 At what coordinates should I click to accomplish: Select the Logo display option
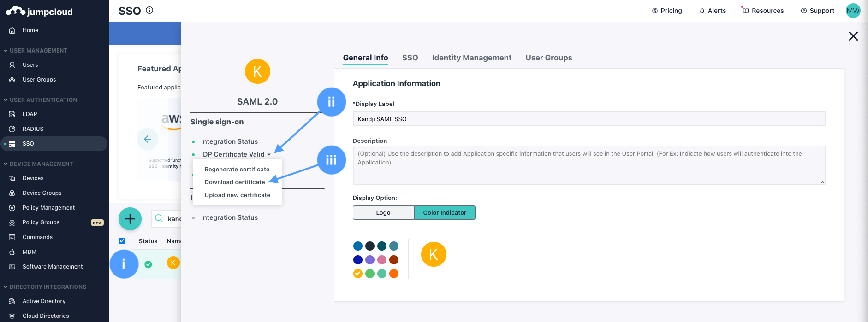click(x=383, y=212)
